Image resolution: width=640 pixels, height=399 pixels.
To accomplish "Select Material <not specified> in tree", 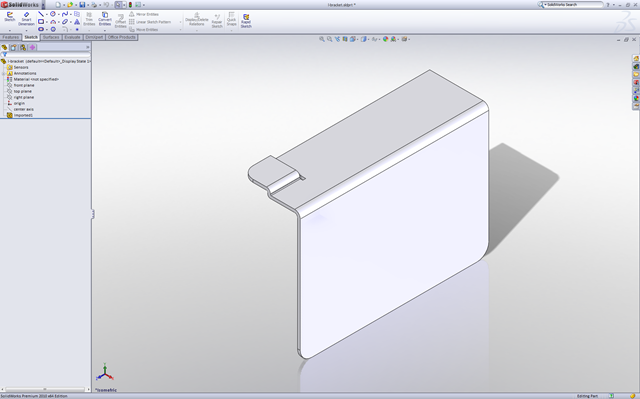I will [36, 79].
